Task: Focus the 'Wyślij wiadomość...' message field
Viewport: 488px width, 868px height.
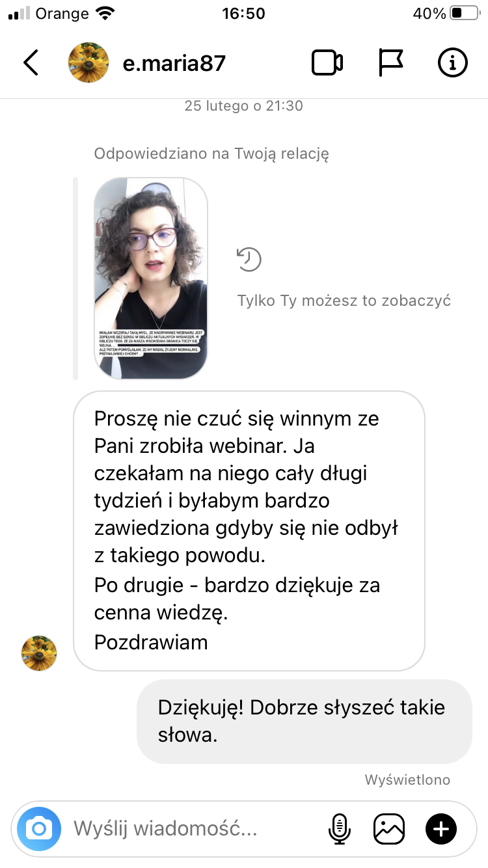Action: [195, 829]
